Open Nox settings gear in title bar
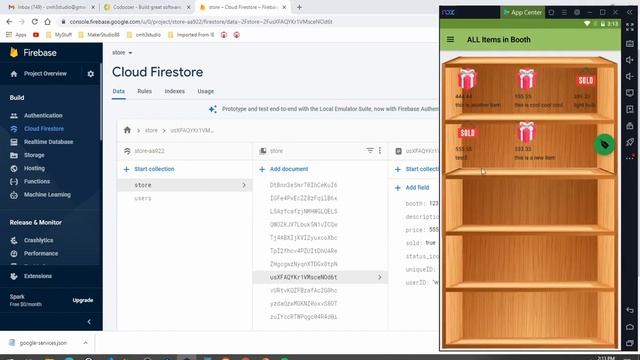The image size is (640, 360). [x=577, y=13]
